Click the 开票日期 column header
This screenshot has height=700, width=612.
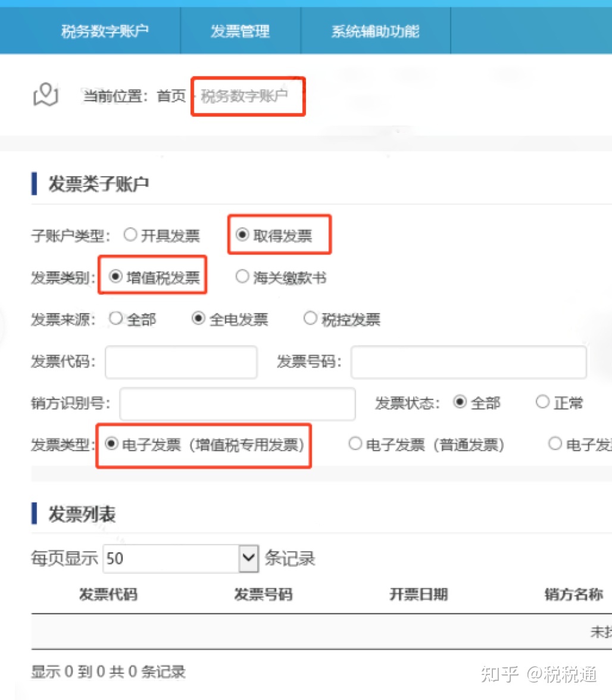click(x=419, y=595)
